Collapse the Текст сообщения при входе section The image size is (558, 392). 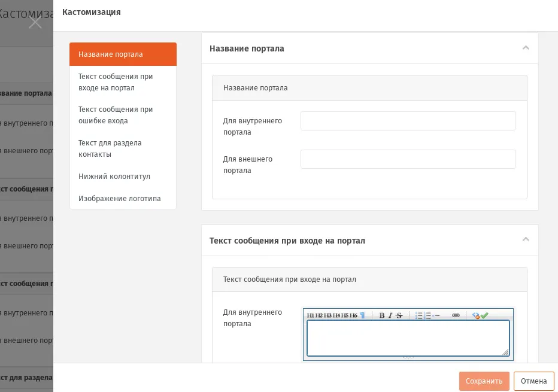click(x=526, y=239)
